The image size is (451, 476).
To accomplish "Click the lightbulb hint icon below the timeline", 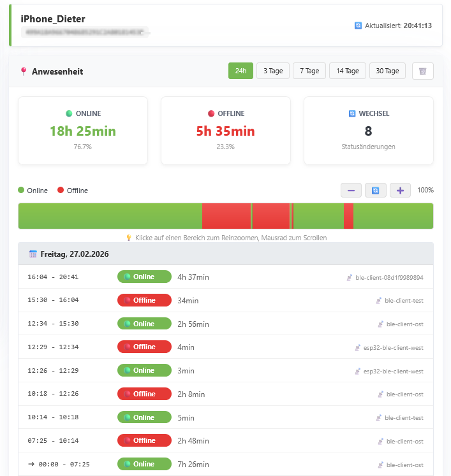I will (129, 238).
